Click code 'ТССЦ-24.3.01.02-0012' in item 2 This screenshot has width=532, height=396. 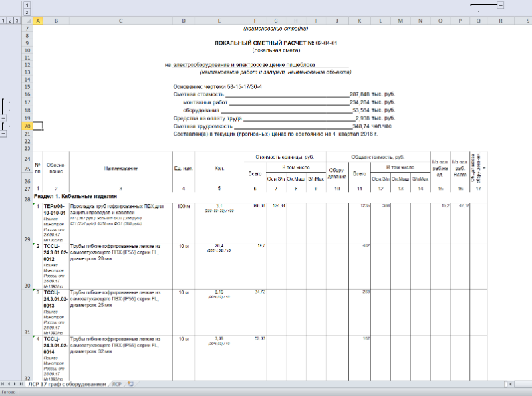56,252
